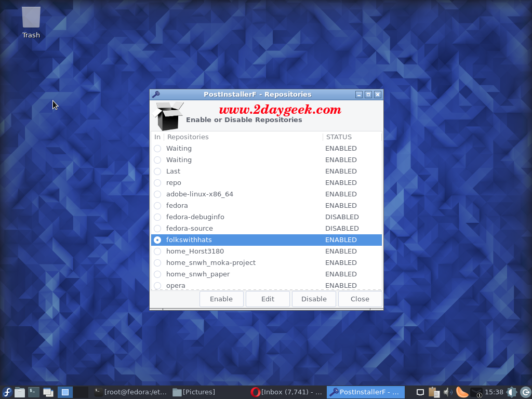The height and width of the screenshot is (399, 532).
Task: Click the adobe-linux-x86_64 repository name
Action: (199, 194)
